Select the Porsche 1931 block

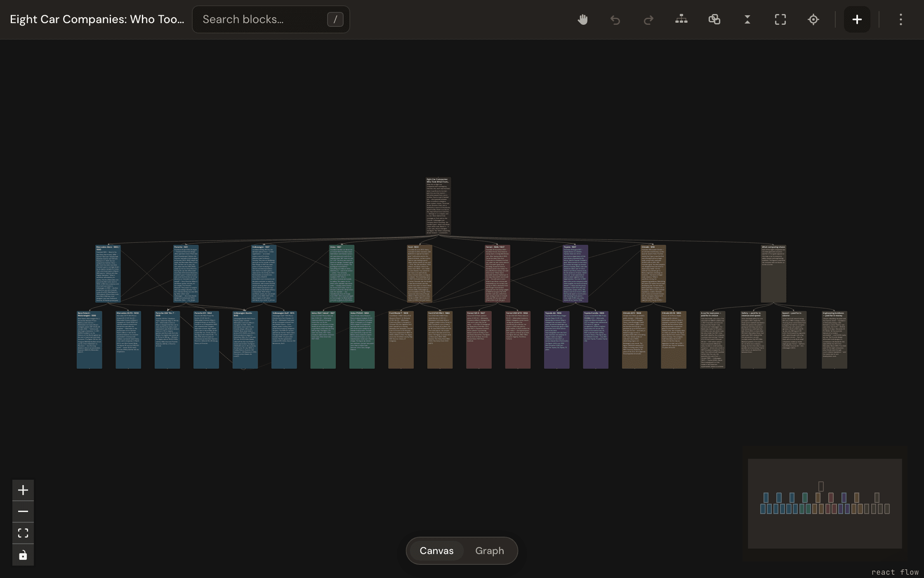click(186, 274)
